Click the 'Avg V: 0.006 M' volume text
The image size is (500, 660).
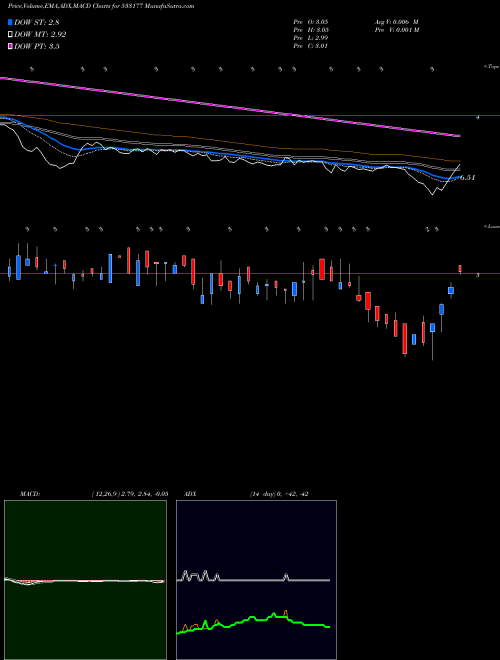pos(396,22)
